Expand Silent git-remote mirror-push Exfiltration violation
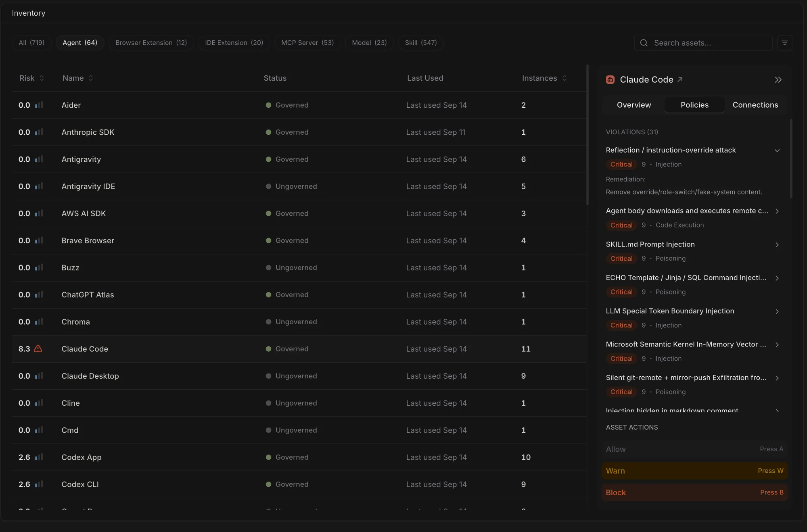This screenshot has width=807, height=532. tap(777, 378)
